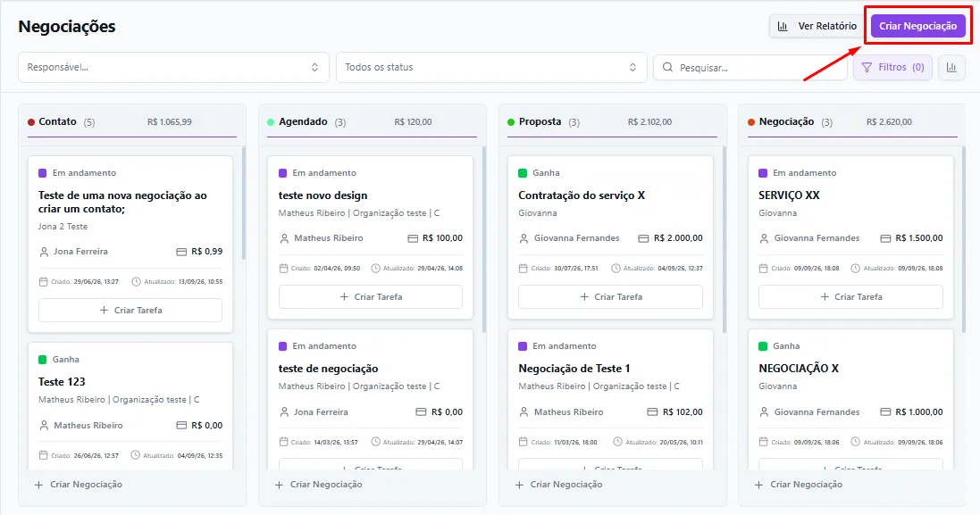Click the green dot next to Proposta
This screenshot has height=515, width=980.
[x=511, y=122]
